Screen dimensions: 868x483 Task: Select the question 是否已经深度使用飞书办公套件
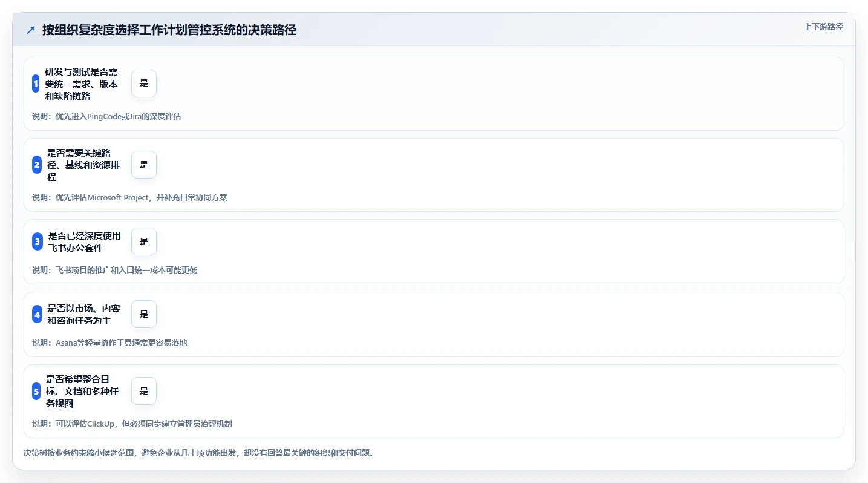(85, 241)
